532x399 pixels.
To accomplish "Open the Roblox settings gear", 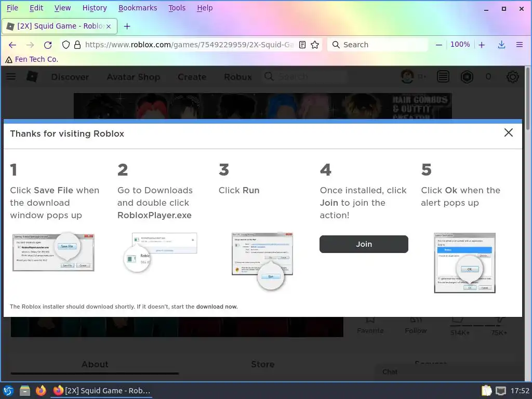I will pyautogui.click(x=512, y=77).
